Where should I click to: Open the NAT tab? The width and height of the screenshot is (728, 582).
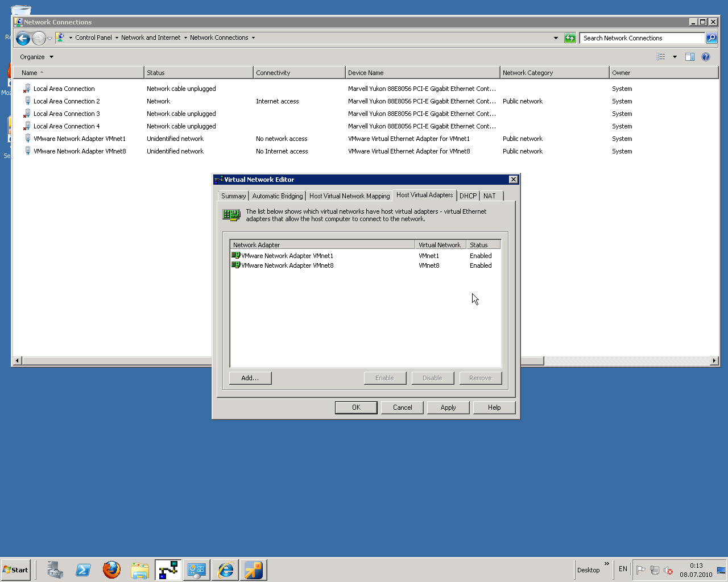pos(490,196)
